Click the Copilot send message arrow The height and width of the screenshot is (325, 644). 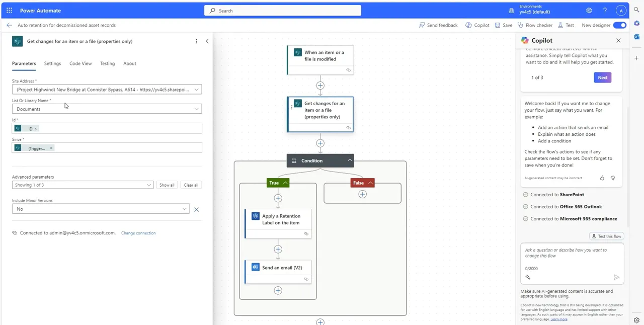point(617,277)
